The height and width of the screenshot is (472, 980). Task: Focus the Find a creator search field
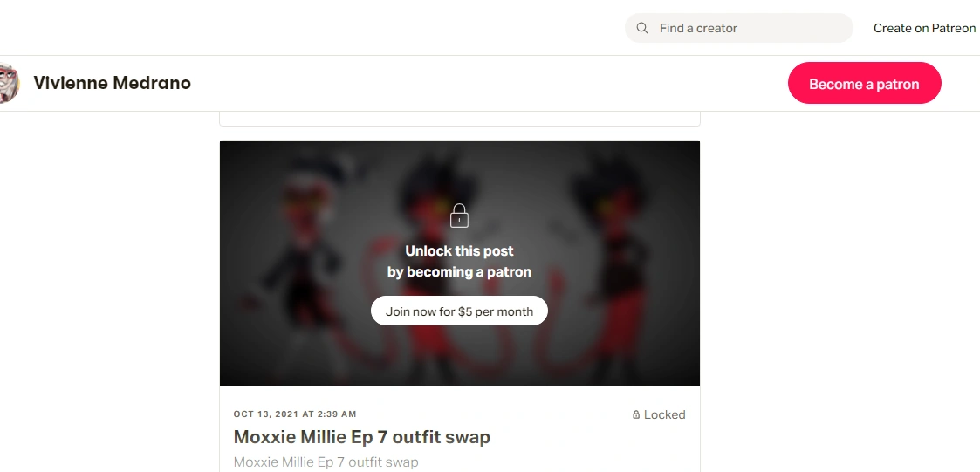pyautogui.click(x=739, y=28)
